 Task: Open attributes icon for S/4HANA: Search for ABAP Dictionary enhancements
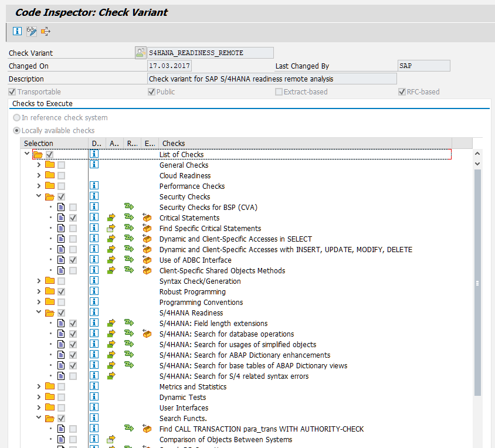111,355
